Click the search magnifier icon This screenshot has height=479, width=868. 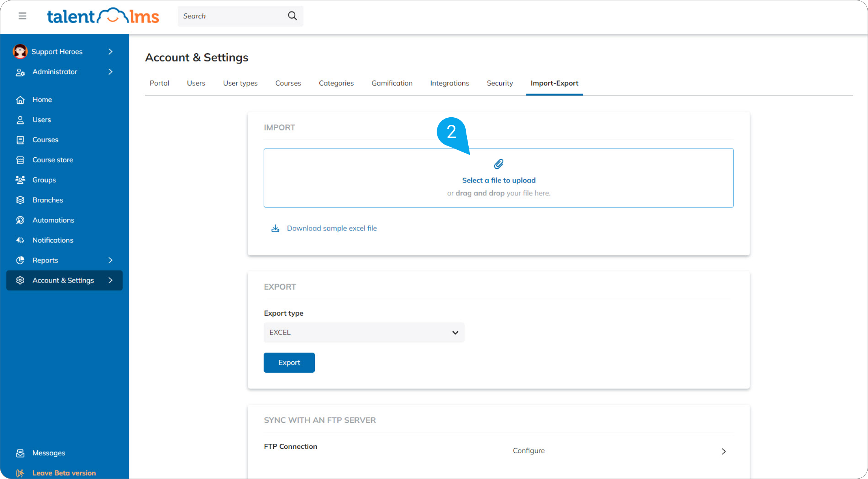(x=292, y=16)
